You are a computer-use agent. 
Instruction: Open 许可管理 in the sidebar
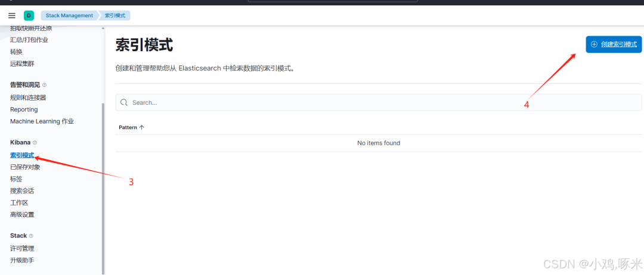coord(22,248)
